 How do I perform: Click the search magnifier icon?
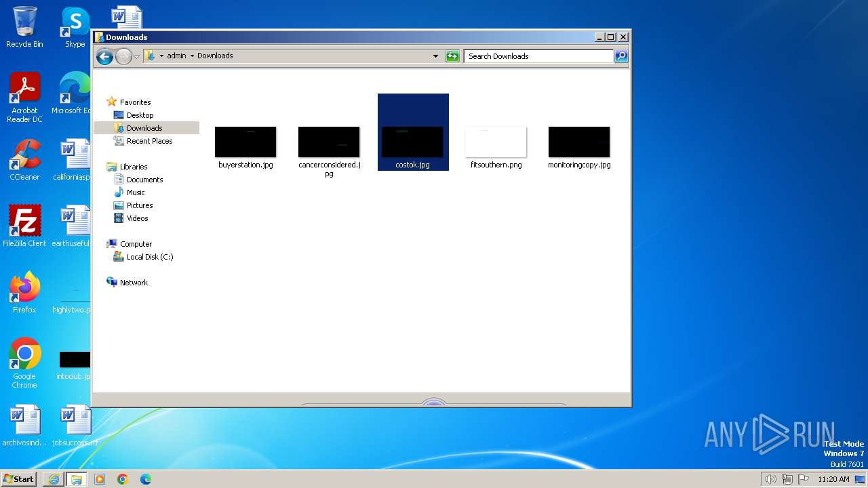tap(621, 56)
